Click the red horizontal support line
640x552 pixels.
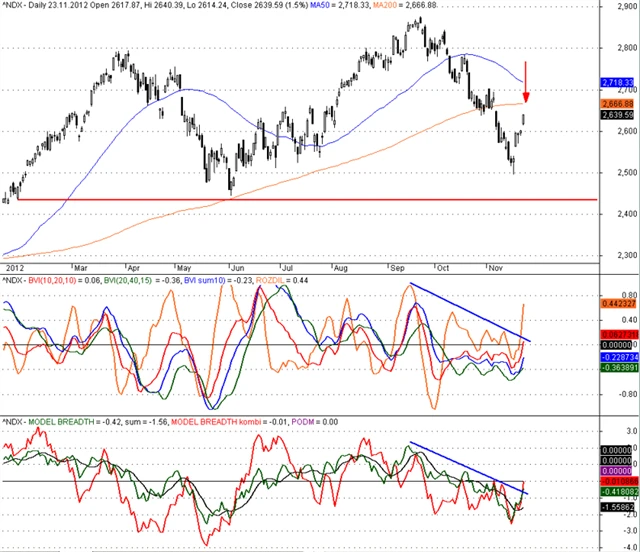pos(300,200)
